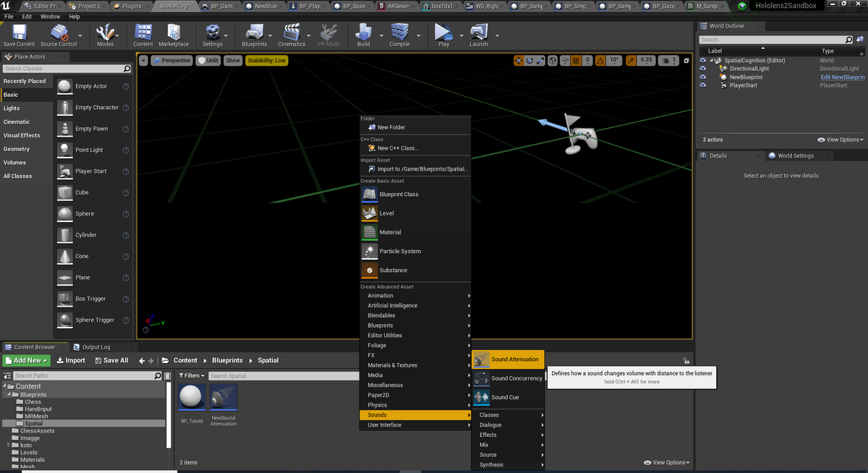Toggle scale snapping icon
The height and width of the screenshot is (473, 868).
pyautogui.click(x=631, y=60)
